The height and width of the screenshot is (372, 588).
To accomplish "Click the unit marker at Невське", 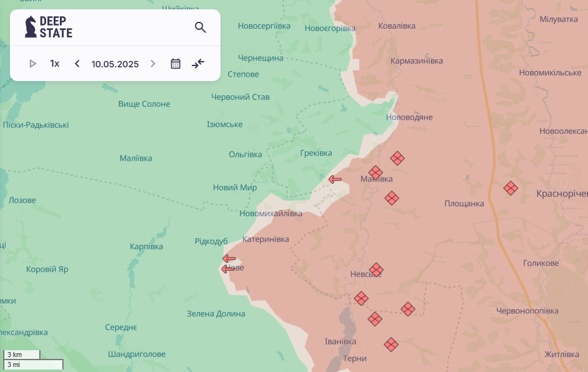I will tap(376, 270).
